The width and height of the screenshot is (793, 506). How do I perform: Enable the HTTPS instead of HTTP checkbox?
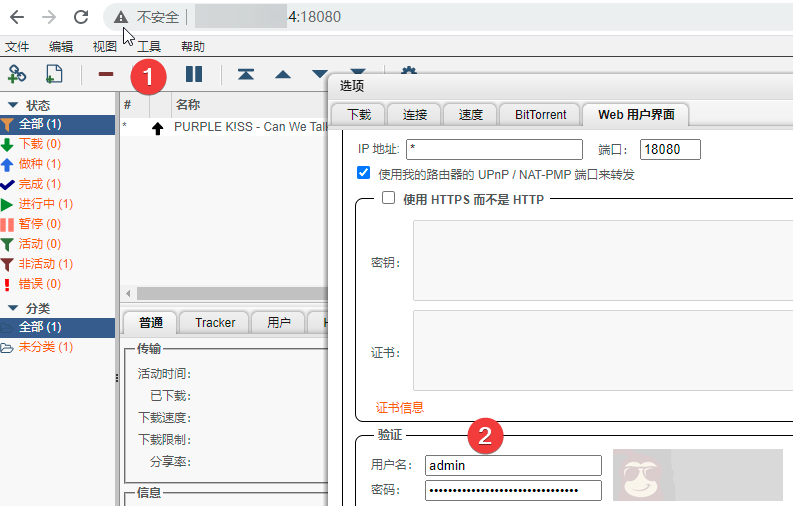[x=389, y=199]
